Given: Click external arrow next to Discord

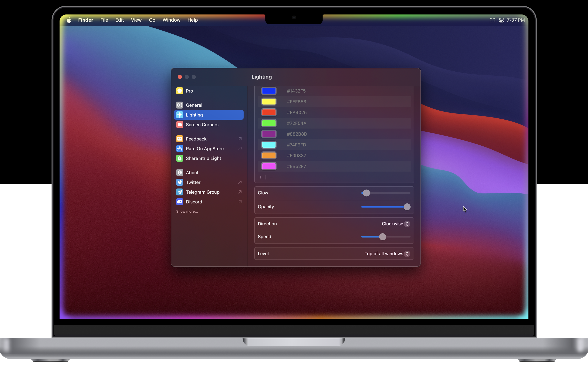Looking at the screenshot, I should point(240,202).
